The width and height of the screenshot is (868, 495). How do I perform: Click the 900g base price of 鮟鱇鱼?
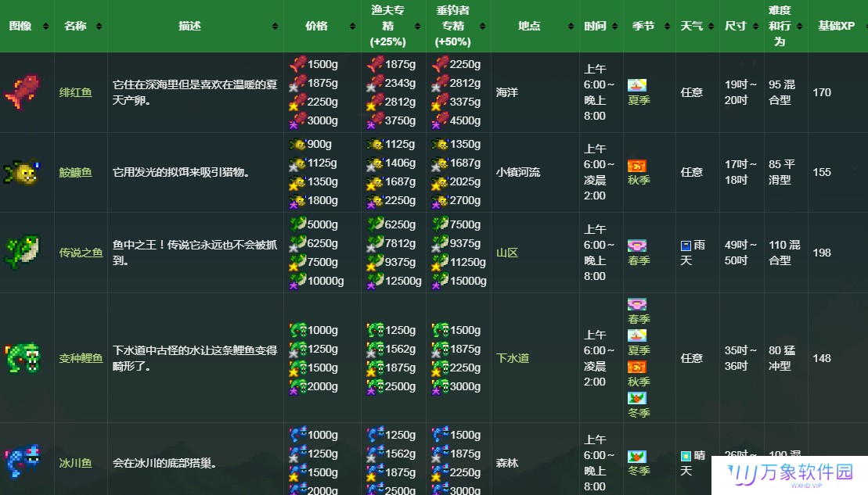[319, 145]
